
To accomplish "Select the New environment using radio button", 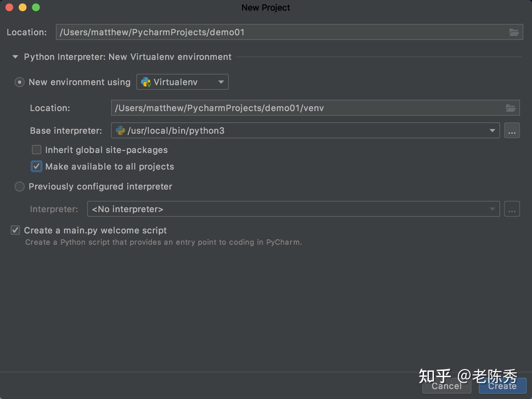I will click(x=20, y=82).
